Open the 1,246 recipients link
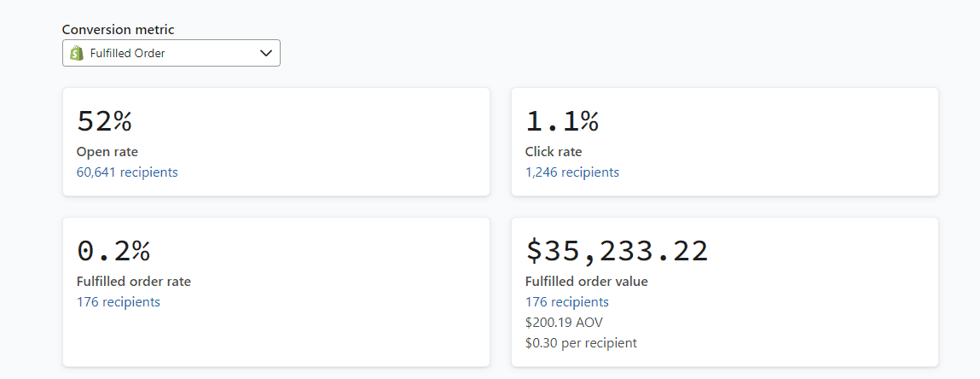The width and height of the screenshot is (980, 379). (572, 172)
